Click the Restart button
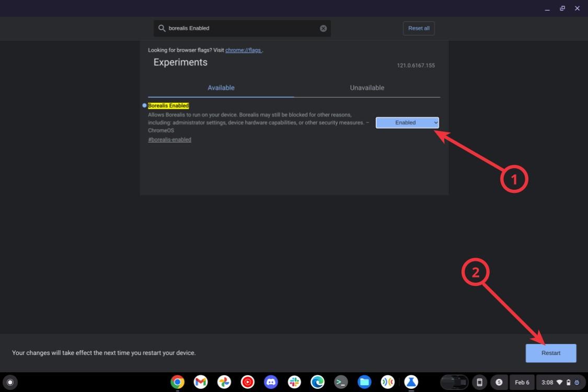Screen dimensions: 588x392 click(550, 353)
